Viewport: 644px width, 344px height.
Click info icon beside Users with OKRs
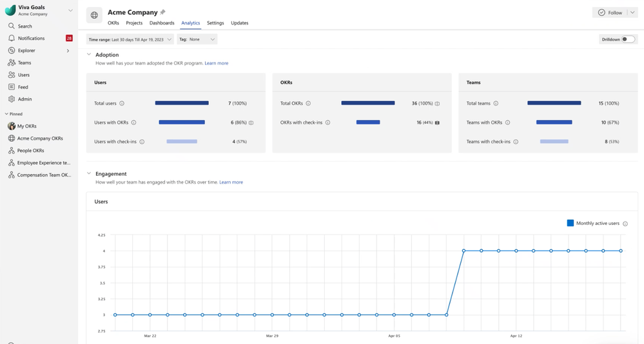[134, 122]
